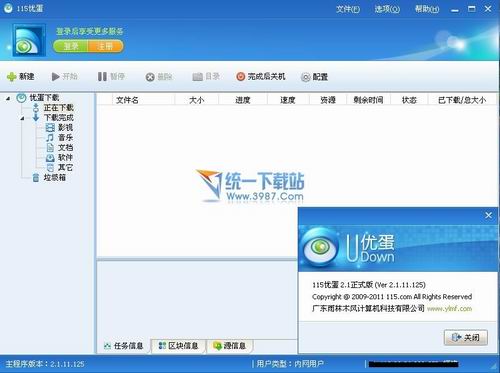Click the green 登录 button
Image resolution: width=500 pixels, height=373 pixels.
coord(71,46)
